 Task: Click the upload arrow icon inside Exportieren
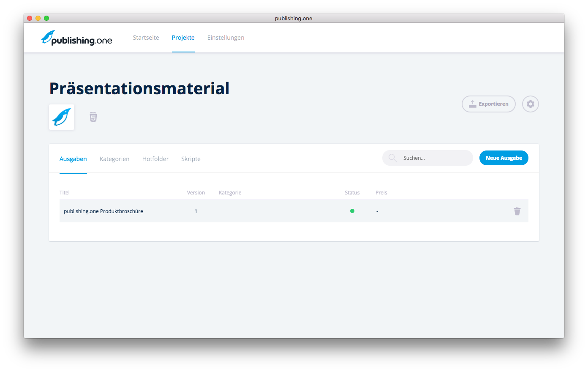pos(473,104)
